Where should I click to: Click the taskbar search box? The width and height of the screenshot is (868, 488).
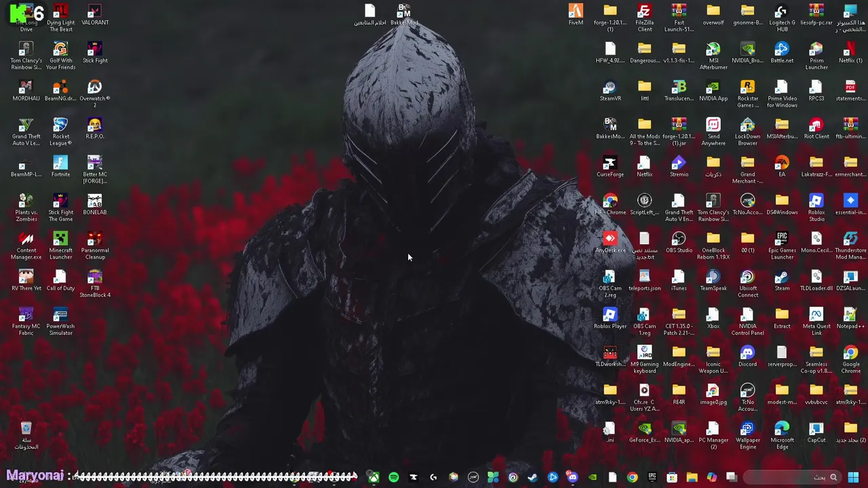tap(792, 478)
